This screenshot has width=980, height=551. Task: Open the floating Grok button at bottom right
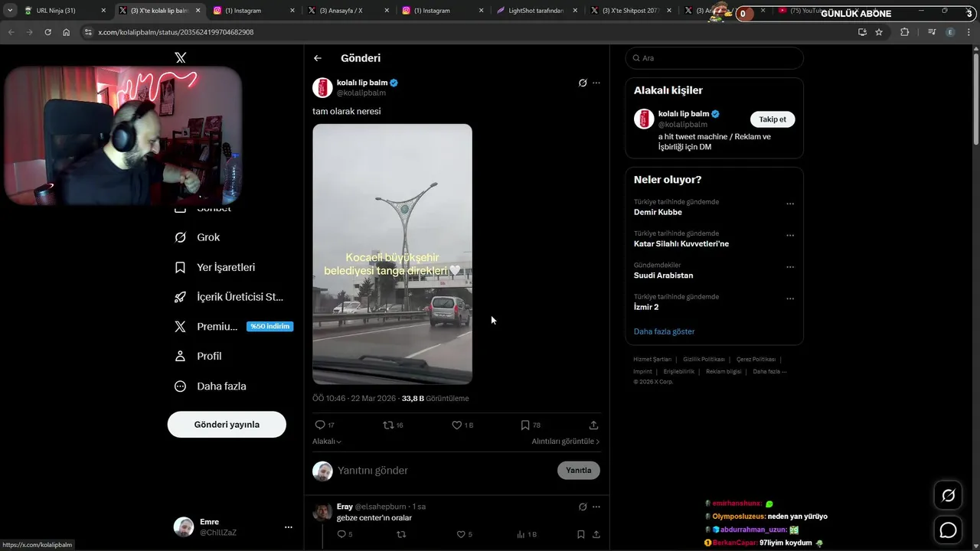click(948, 496)
